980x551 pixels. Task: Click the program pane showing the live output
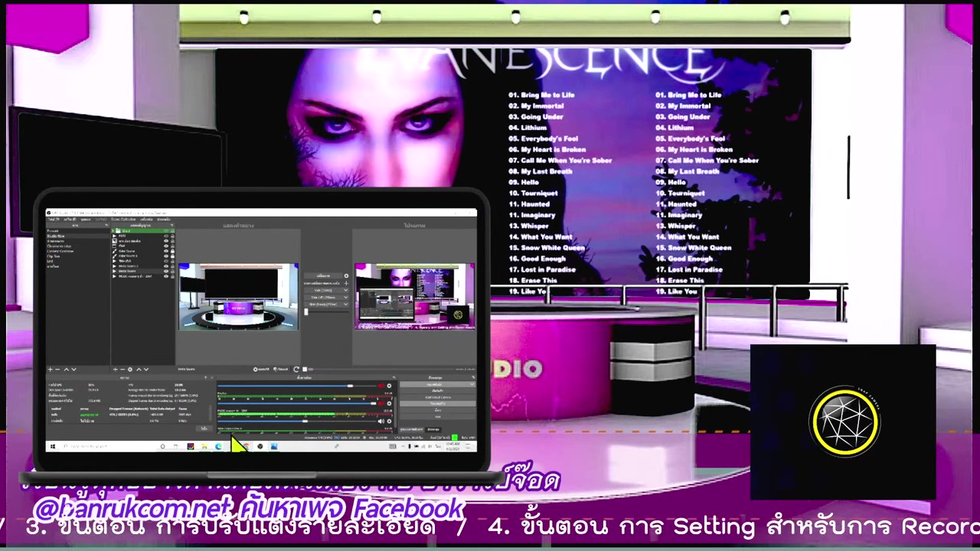pos(414,297)
